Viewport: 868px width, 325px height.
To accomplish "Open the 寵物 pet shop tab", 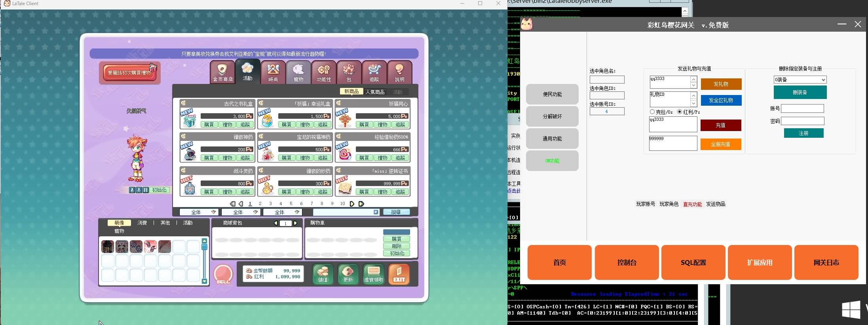I will 298,72.
